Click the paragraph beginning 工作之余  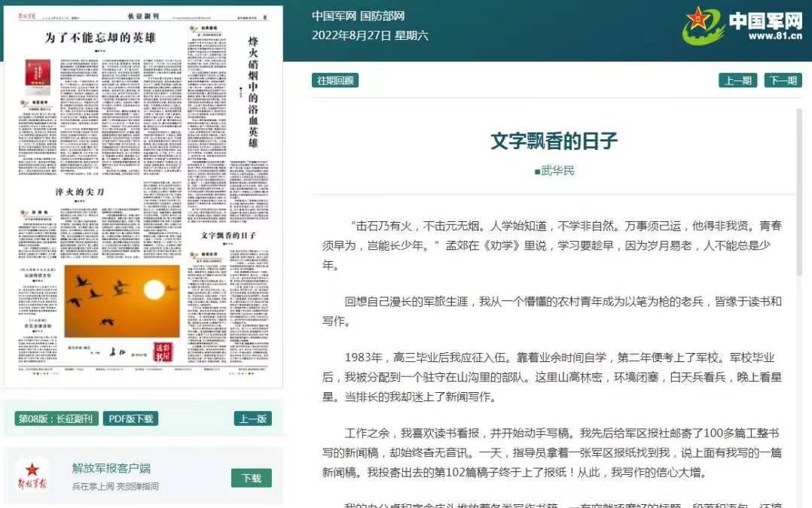551,452
